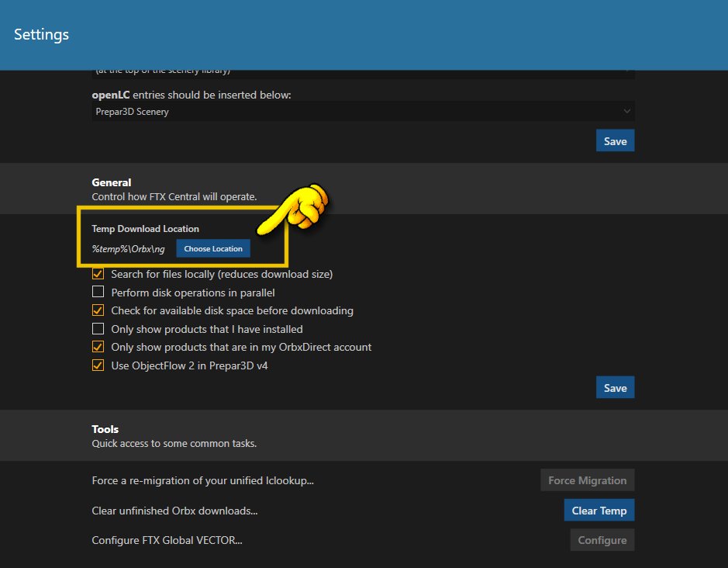Image resolution: width=728 pixels, height=568 pixels.
Task: Open the openLC insertion point dropdown
Action: tap(363, 112)
